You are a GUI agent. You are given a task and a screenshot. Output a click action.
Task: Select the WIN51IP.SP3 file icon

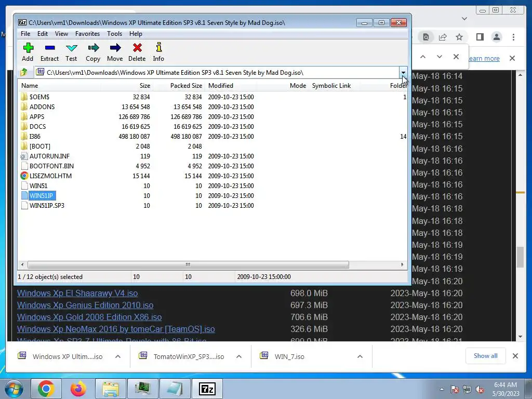click(24, 205)
